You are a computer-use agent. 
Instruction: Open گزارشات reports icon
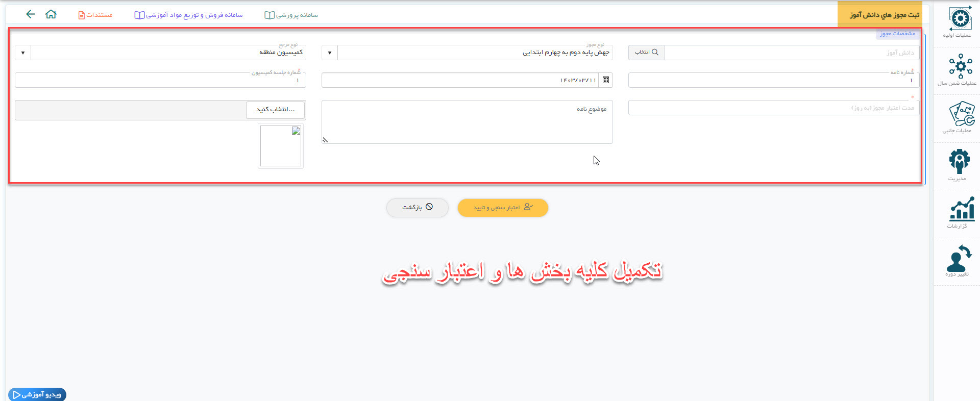point(959,212)
